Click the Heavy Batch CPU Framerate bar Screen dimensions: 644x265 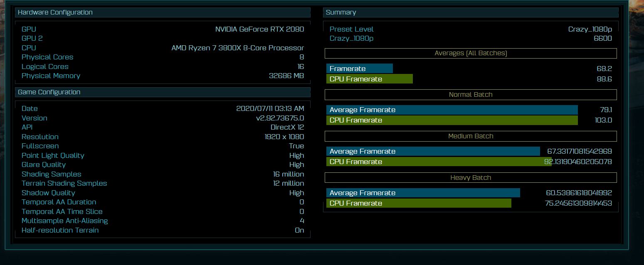419,204
